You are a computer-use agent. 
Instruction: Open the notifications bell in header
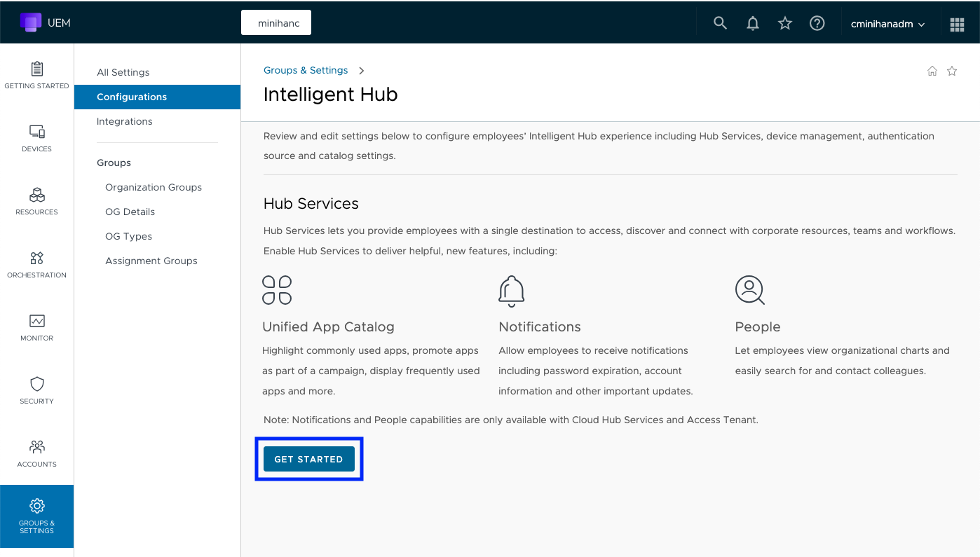[753, 23]
